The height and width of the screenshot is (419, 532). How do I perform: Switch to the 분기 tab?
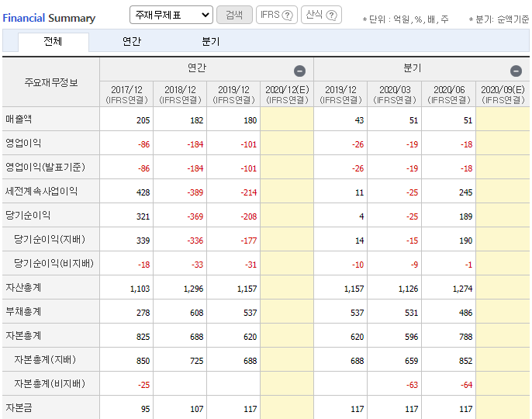pyautogui.click(x=211, y=41)
